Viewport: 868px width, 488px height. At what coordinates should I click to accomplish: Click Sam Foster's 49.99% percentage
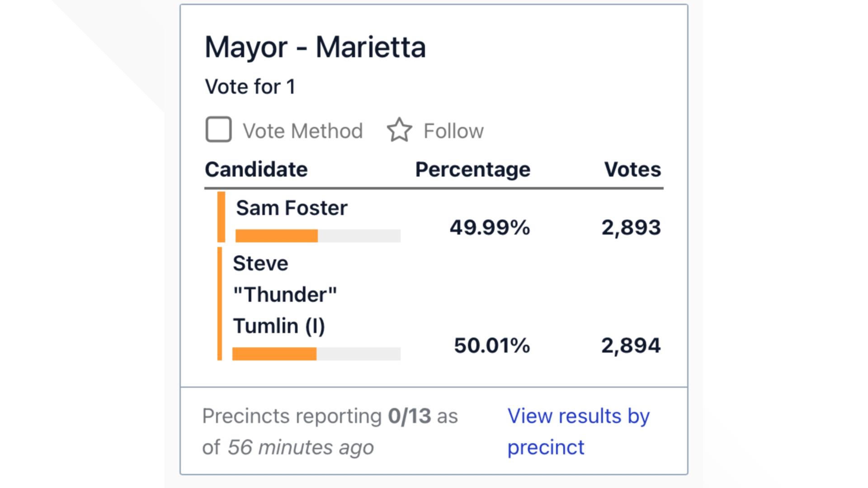tap(490, 227)
